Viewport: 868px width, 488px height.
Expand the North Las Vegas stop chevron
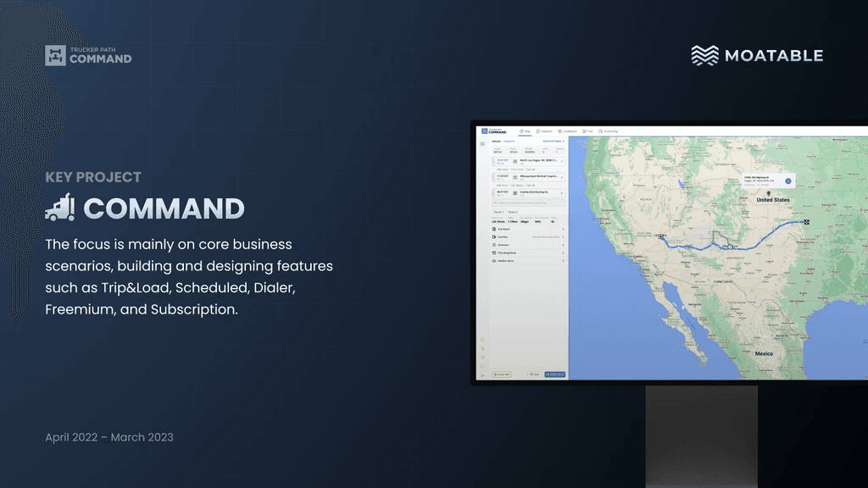point(562,161)
